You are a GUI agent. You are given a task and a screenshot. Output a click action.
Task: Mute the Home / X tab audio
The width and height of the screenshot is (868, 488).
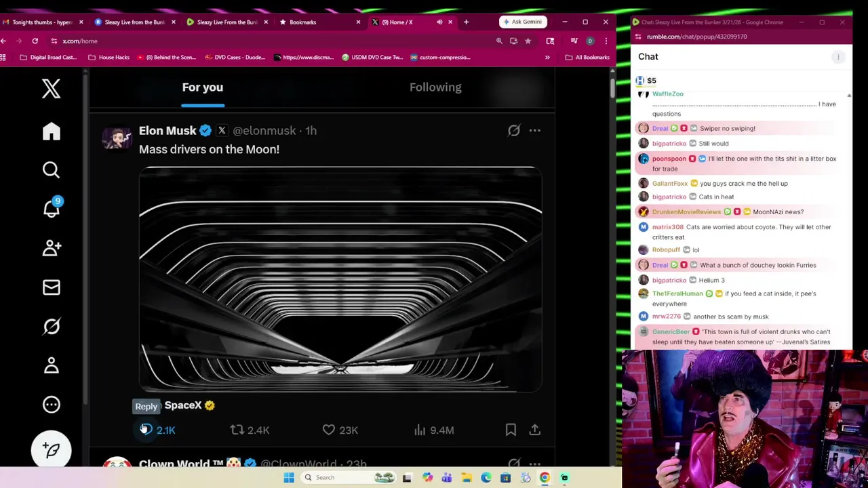[x=439, y=22]
